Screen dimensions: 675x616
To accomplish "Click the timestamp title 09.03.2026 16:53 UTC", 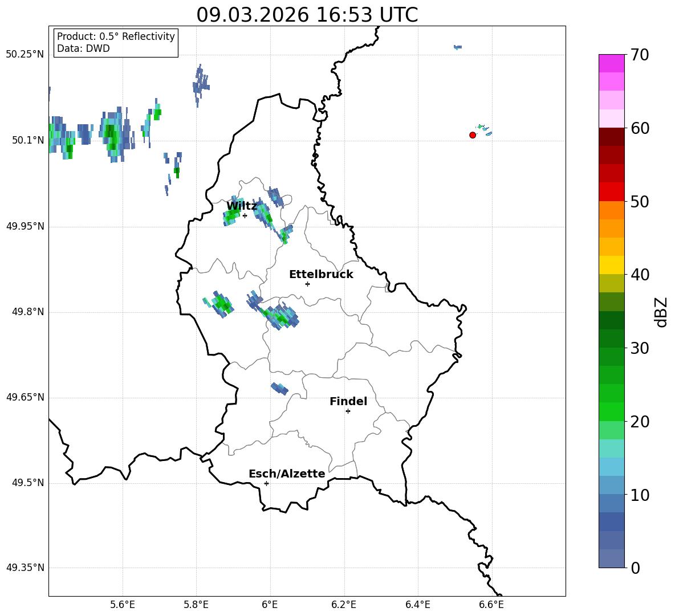I will coord(307,15).
